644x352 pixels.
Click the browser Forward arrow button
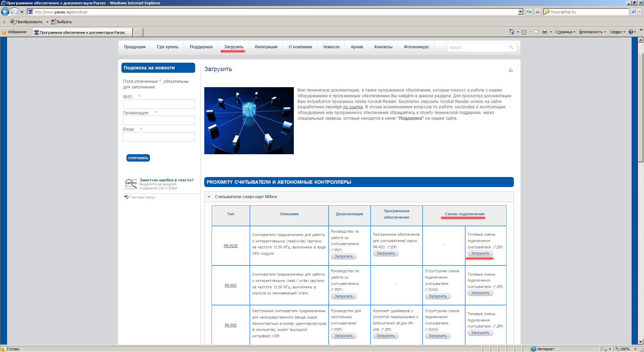pyautogui.click(x=14, y=12)
